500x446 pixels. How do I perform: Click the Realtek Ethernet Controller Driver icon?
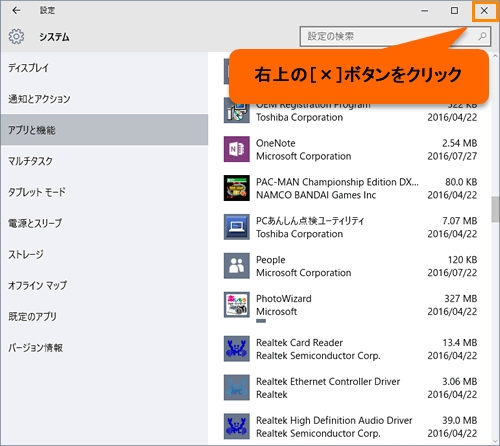pyautogui.click(x=237, y=388)
